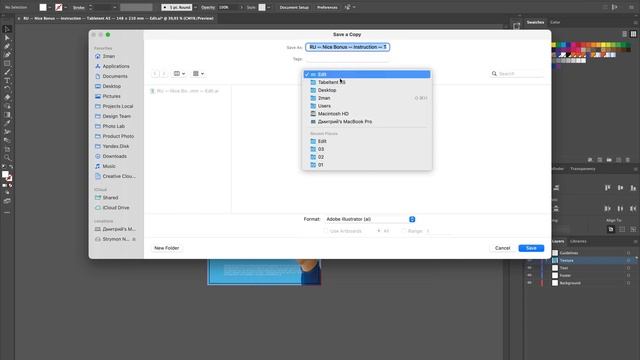Choose Align to Artboard icon
Screen dimensions: 640x360
[611, 229]
